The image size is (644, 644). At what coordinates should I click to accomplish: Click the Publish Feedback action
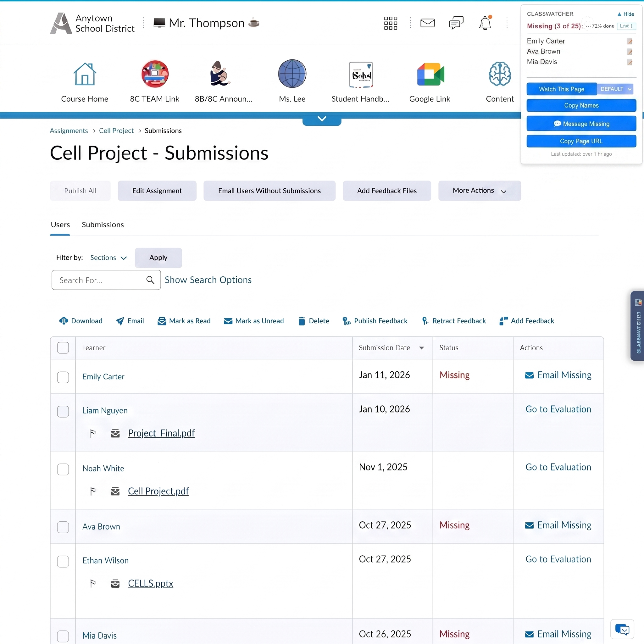(375, 321)
